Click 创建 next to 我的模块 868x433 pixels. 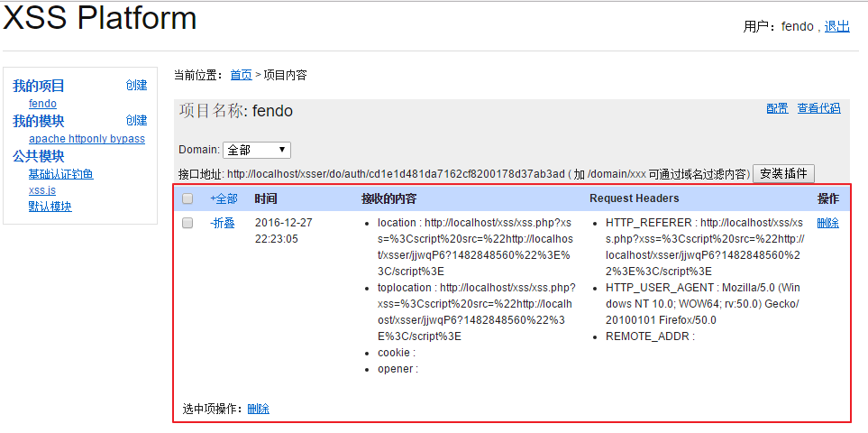tap(136, 120)
